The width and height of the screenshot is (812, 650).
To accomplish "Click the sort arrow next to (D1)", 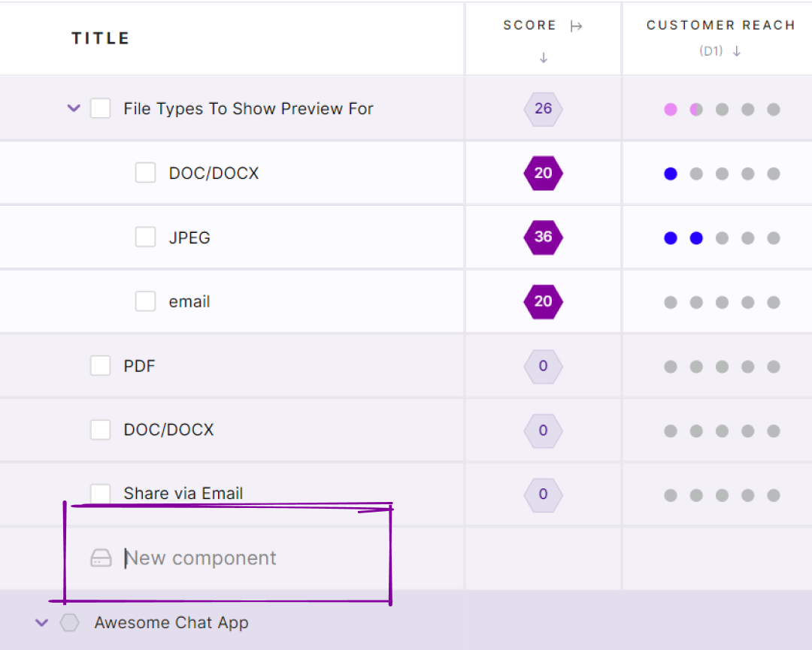I will pyautogui.click(x=737, y=51).
